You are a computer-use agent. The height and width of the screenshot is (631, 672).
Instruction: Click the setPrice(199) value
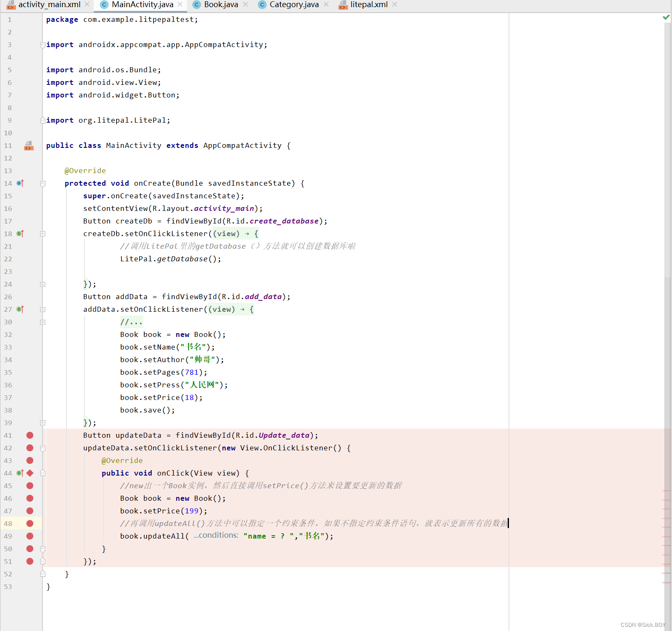pyautogui.click(x=191, y=511)
